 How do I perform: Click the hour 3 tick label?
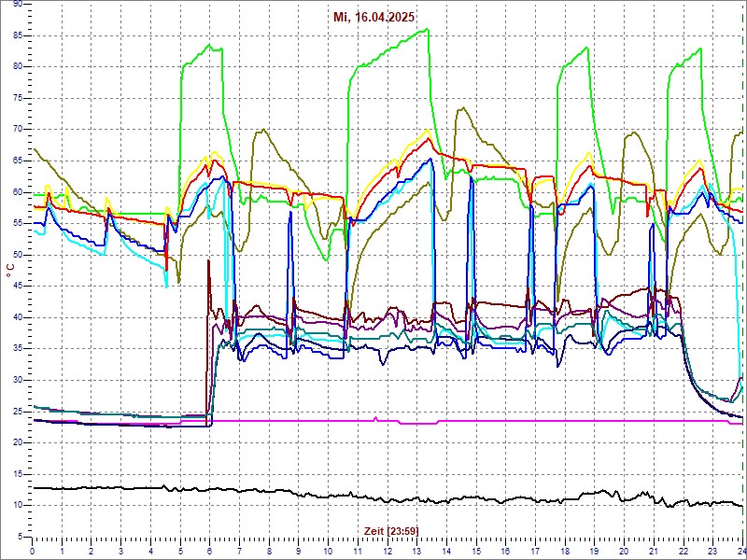pyautogui.click(x=121, y=550)
